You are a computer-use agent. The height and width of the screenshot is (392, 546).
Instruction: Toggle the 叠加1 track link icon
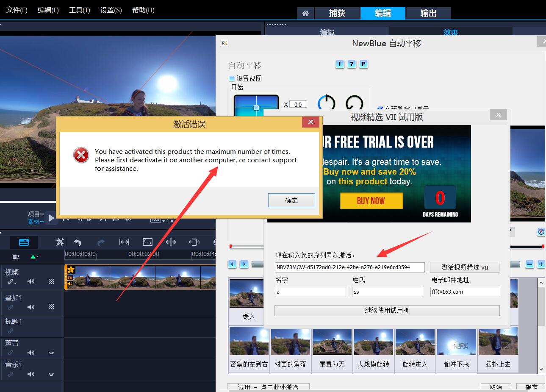coord(11,307)
